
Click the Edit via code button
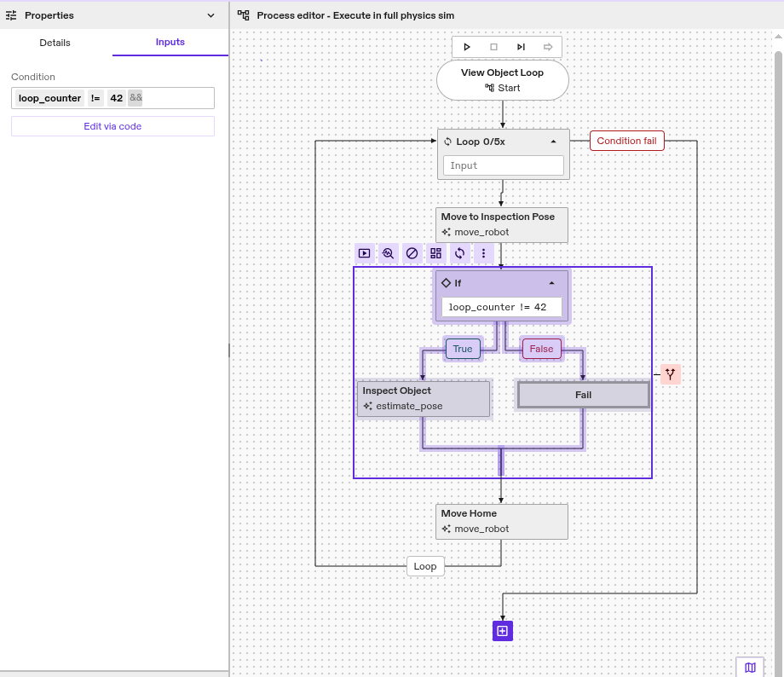tap(112, 126)
